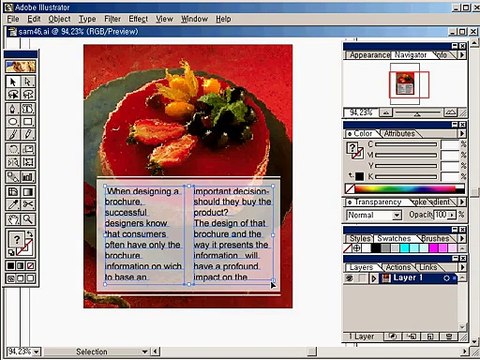
Task: Open the Window menu
Action: point(194,19)
